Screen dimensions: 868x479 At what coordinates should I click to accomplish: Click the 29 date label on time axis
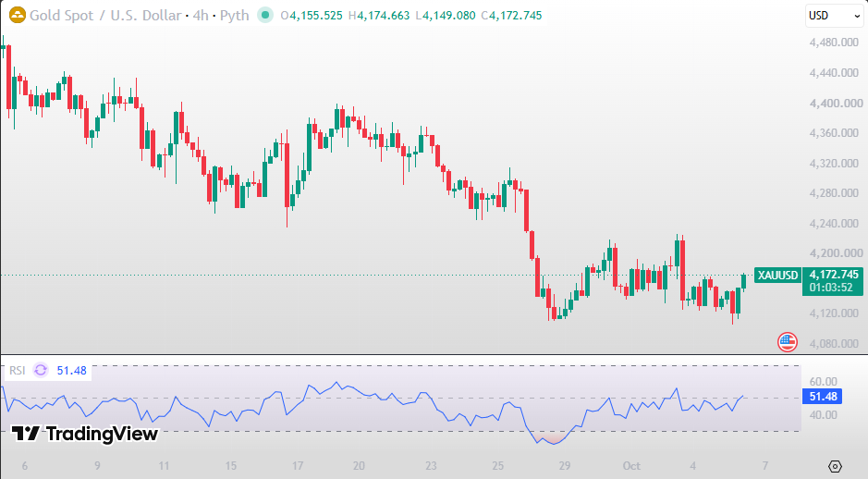click(565, 466)
